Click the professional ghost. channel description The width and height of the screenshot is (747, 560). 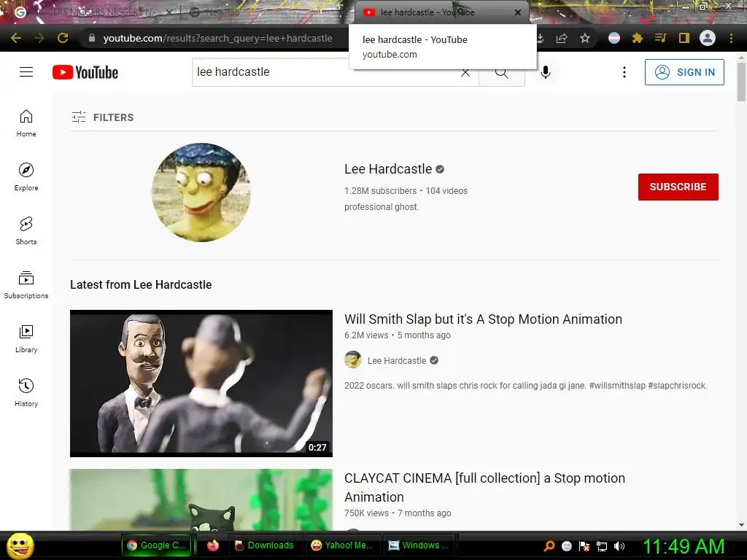pos(382,206)
